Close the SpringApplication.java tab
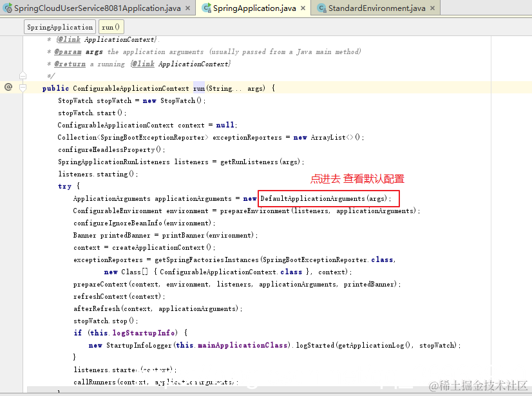Viewport: 532px width, 396px height. tap(303, 8)
